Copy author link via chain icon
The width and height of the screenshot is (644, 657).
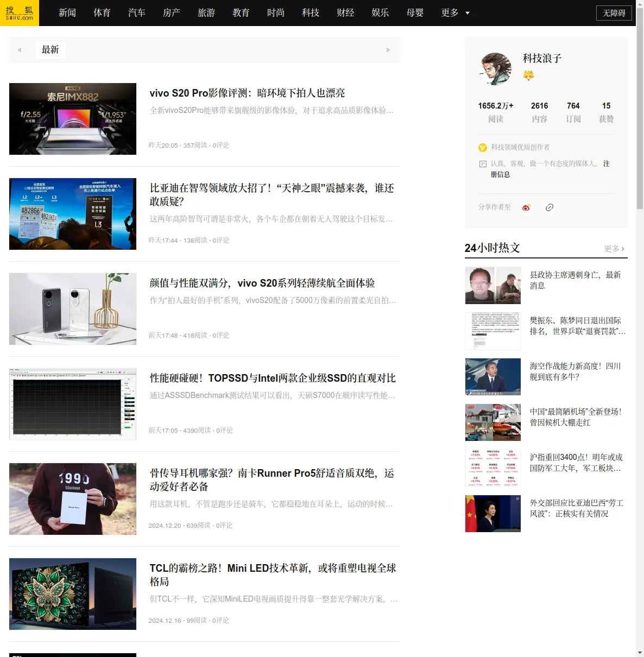click(550, 207)
